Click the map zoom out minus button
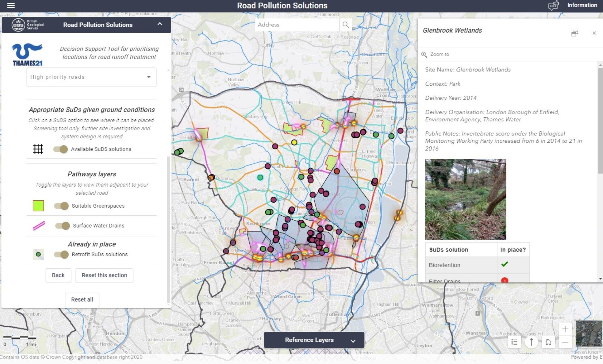This screenshot has height=364, width=603. pyautogui.click(x=565, y=342)
